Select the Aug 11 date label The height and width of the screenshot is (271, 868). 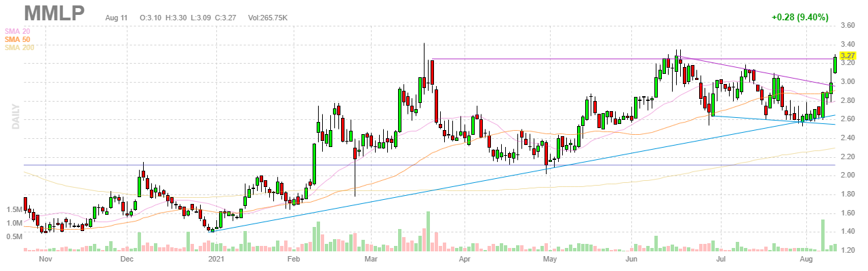pyautogui.click(x=117, y=18)
